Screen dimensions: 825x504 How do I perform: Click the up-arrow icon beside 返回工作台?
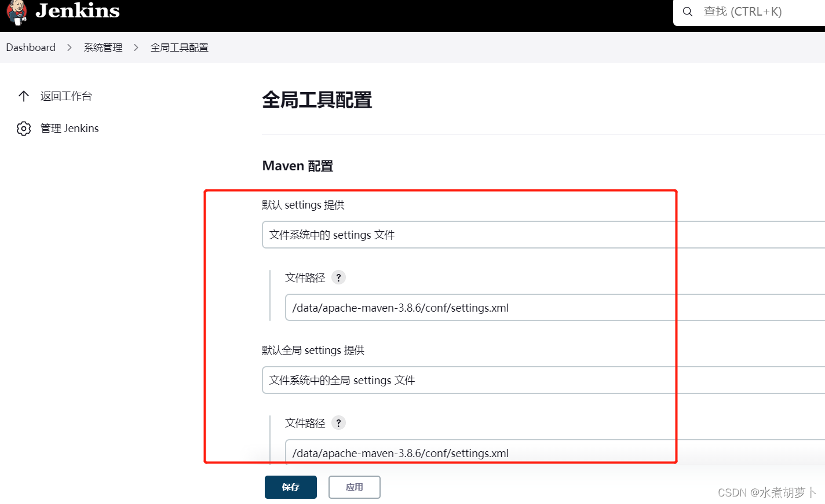click(23, 96)
